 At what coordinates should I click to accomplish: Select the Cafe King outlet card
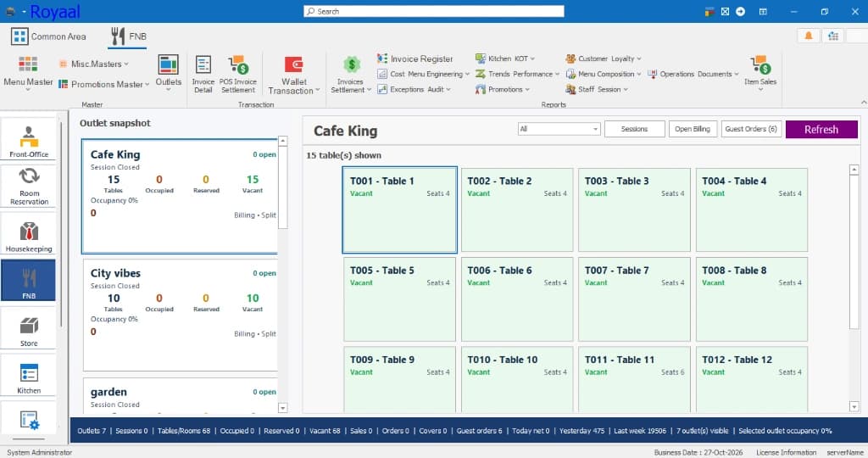pos(180,196)
